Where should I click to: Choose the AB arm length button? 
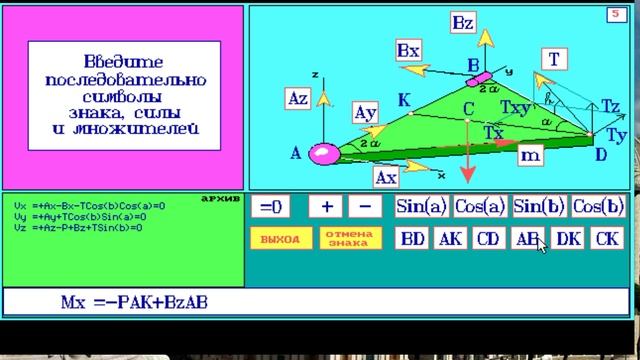coord(527,238)
